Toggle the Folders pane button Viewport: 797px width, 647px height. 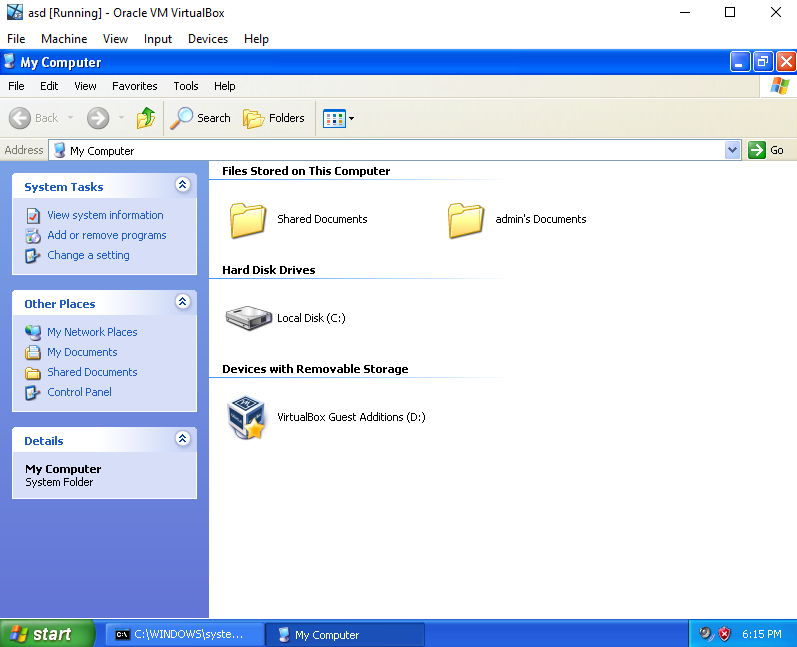coord(274,118)
